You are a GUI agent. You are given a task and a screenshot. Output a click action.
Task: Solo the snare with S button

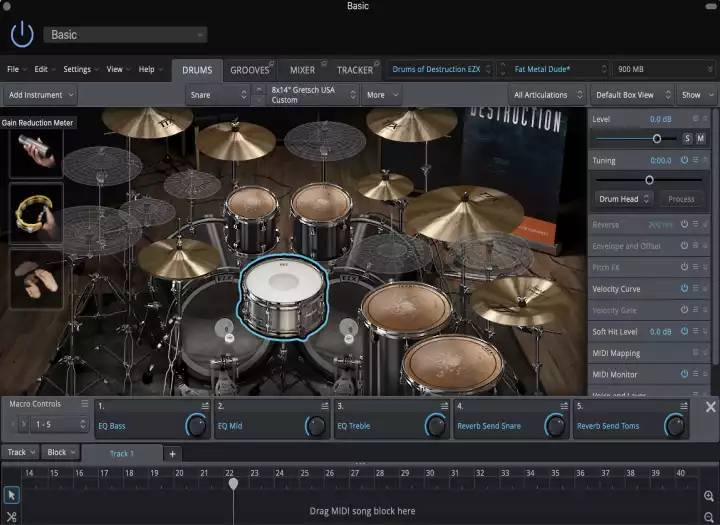click(687, 138)
